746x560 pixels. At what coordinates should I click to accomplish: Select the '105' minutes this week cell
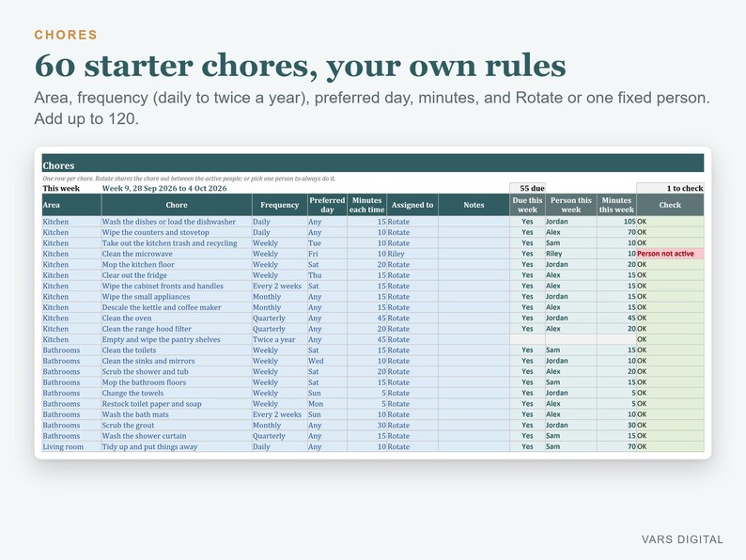point(616,222)
